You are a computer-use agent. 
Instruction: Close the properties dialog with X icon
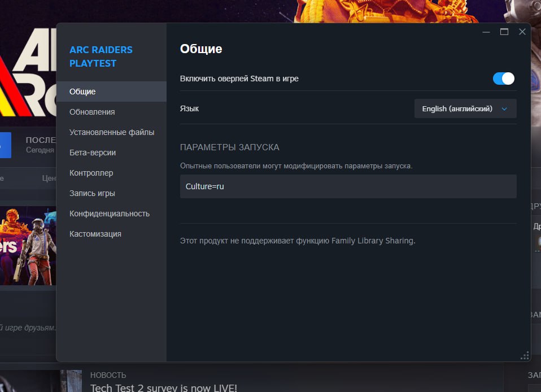point(522,32)
